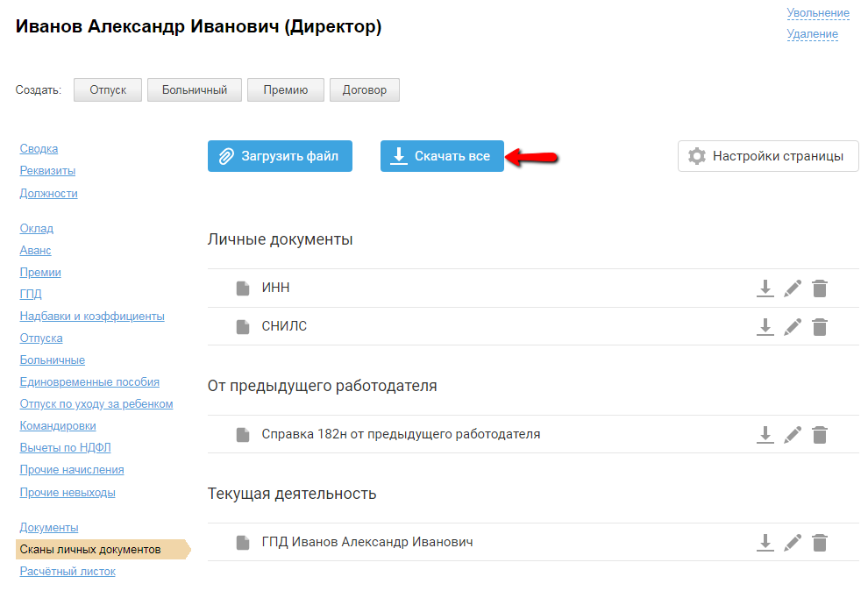This screenshot has height=591, width=868.
Task: Open the Справка 182н document name
Action: (x=401, y=434)
